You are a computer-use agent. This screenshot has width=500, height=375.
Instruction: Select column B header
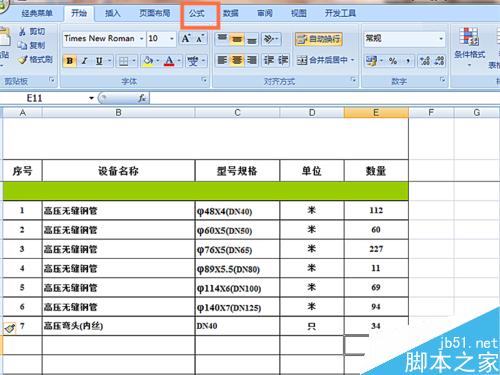click(x=118, y=113)
